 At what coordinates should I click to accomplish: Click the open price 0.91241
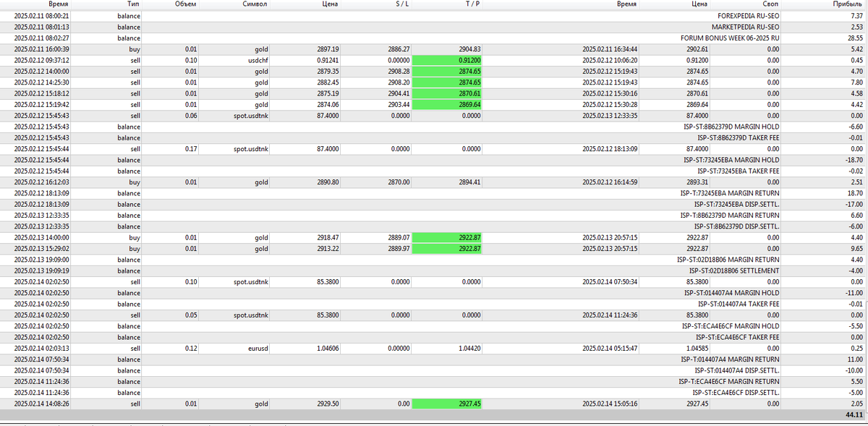pos(328,60)
